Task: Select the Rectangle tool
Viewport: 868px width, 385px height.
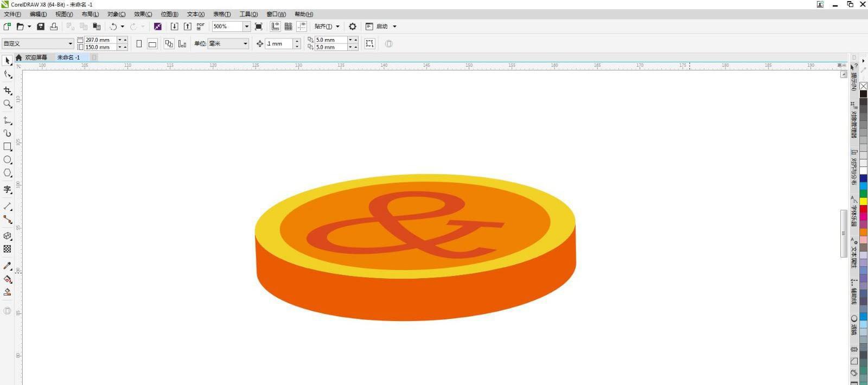Action: (8, 146)
